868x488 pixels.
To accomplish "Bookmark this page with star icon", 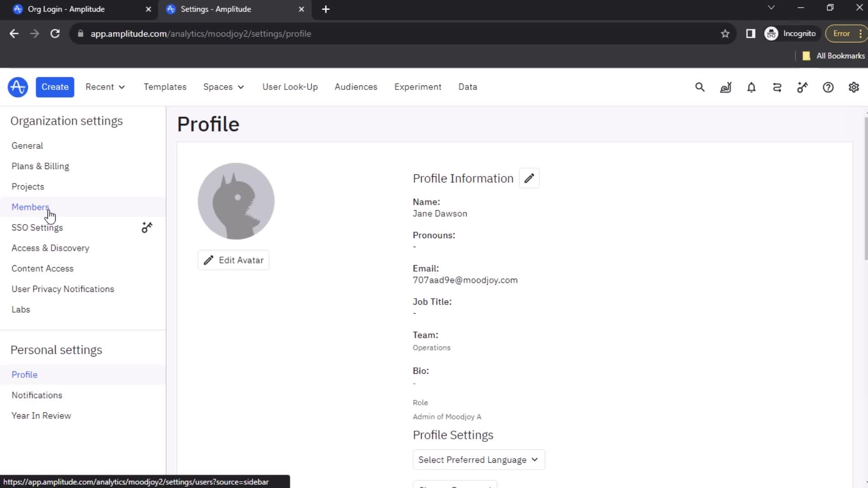I will click(x=725, y=34).
